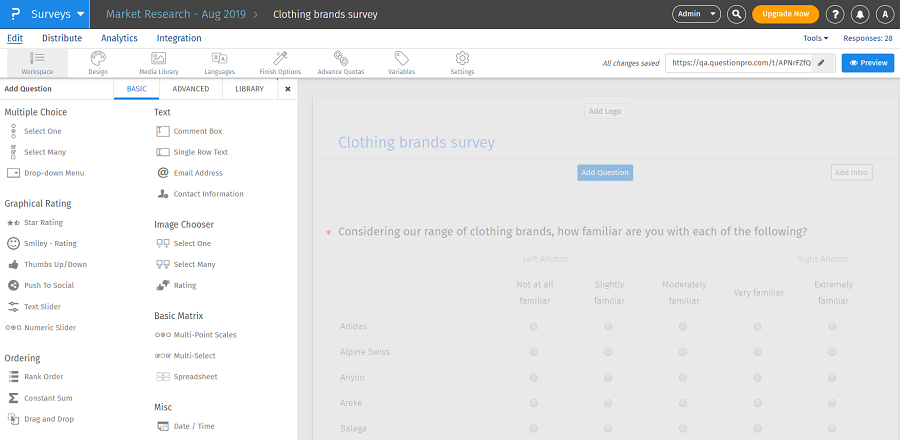Open the notifications bell icon
Viewport: 900px width, 440px height.
click(x=860, y=14)
